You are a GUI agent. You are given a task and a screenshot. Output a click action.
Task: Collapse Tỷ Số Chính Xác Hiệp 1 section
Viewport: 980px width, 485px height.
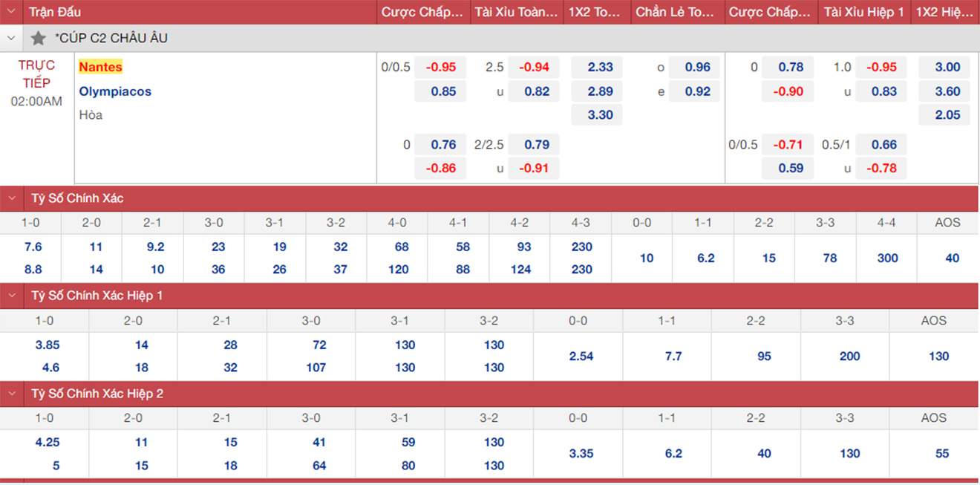coord(11,296)
